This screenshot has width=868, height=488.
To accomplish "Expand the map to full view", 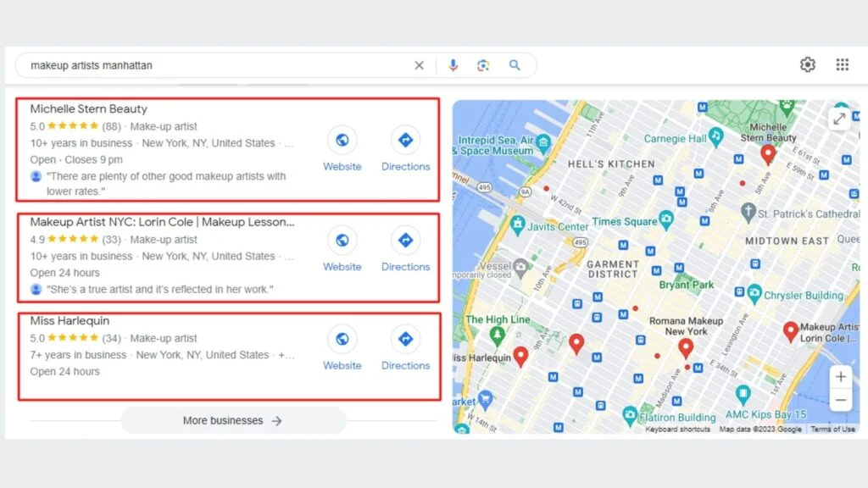I will [x=840, y=119].
